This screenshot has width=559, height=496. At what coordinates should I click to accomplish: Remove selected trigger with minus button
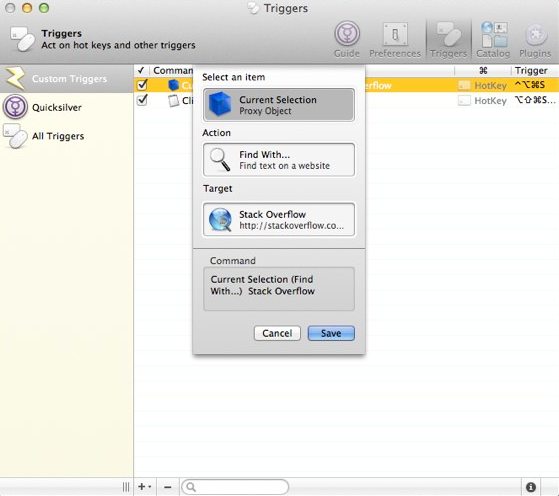coord(168,487)
